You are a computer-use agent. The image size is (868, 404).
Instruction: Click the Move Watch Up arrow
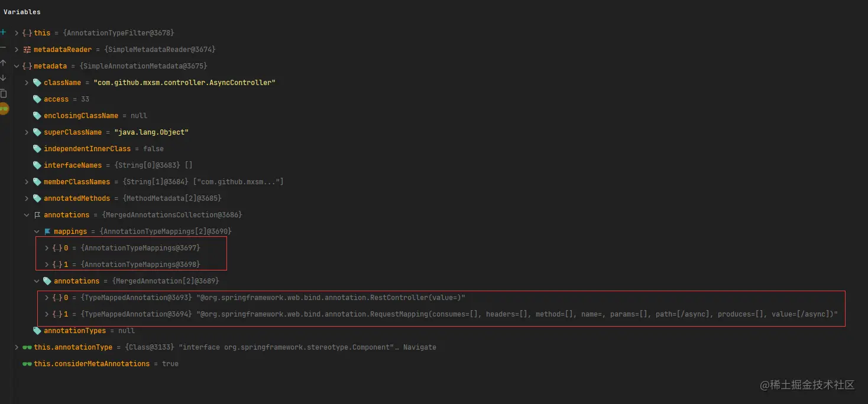pos(3,63)
